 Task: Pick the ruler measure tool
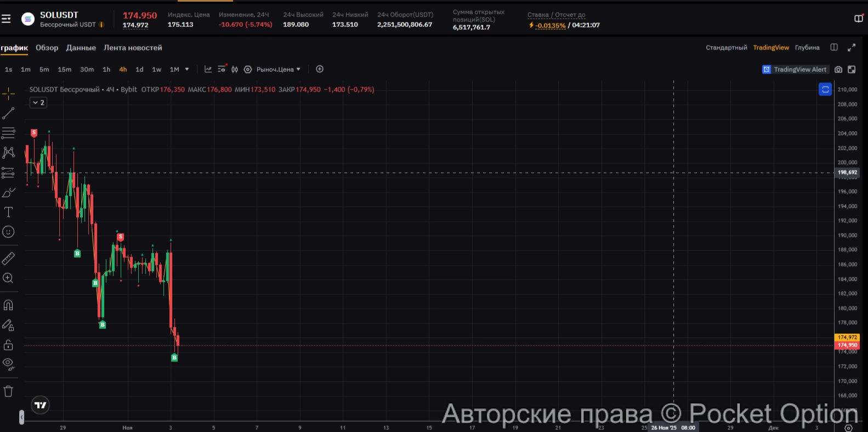tap(8, 258)
